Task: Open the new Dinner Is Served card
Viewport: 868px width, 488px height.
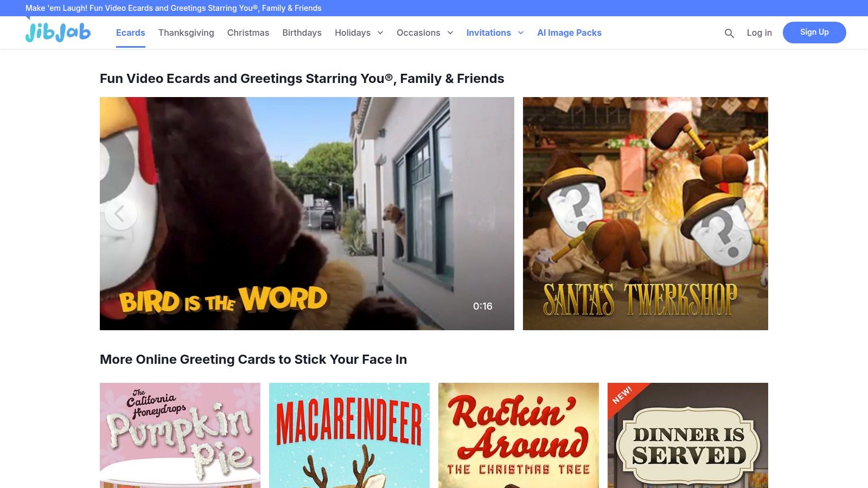Action: point(688,435)
